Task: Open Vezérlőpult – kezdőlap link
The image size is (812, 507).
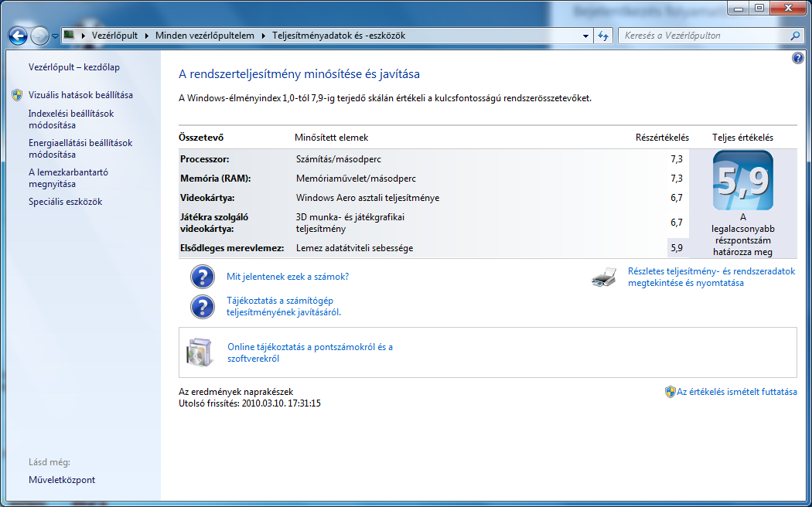Action: [x=74, y=67]
